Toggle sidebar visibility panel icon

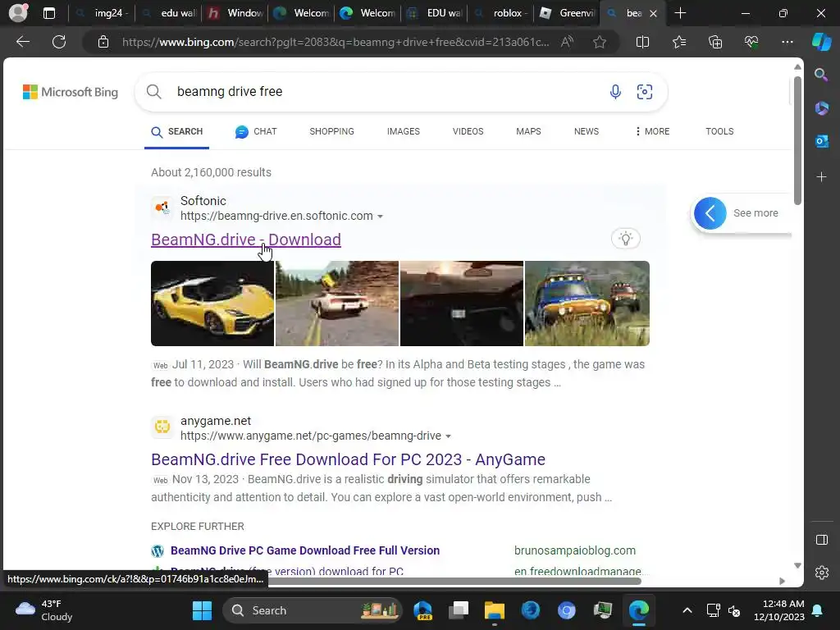[821, 540]
